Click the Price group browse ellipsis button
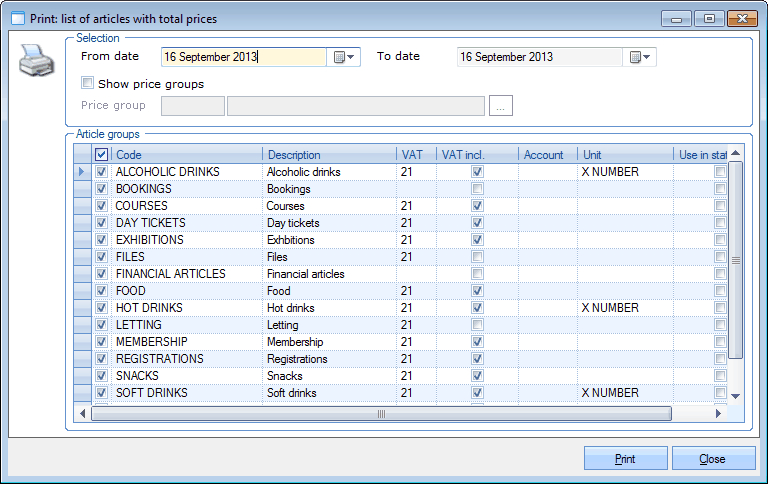Image resolution: width=768 pixels, height=484 pixels. [x=501, y=105]
